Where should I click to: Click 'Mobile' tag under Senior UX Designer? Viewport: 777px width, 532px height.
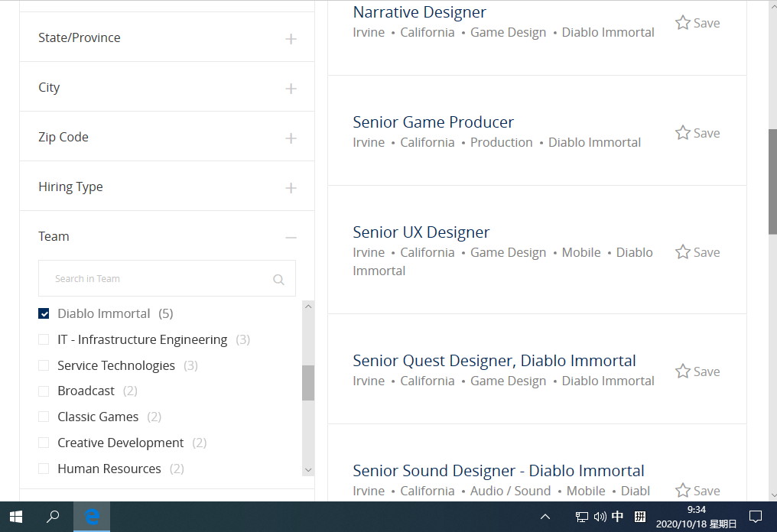pyautogui.click(x=580, y=253)
